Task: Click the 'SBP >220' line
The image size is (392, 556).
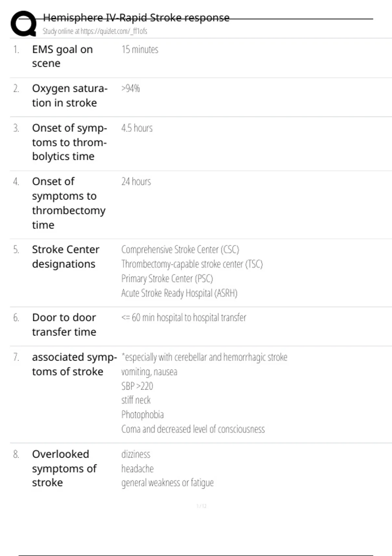Action: (x=137, y=386)
